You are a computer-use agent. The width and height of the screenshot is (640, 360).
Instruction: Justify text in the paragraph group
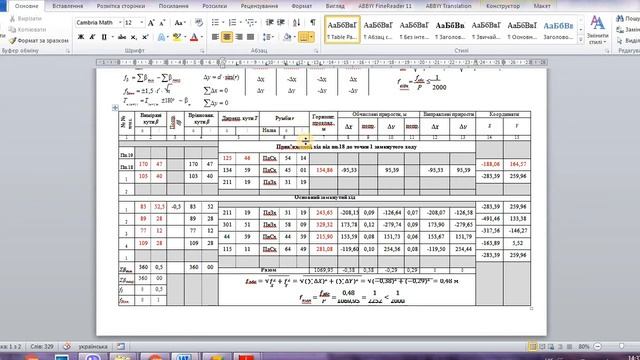[250, 37]
